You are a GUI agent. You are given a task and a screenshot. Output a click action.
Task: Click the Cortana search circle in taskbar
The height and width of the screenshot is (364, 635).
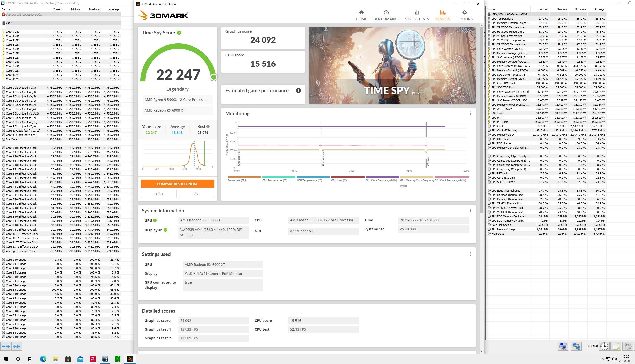tap(18, 359)
